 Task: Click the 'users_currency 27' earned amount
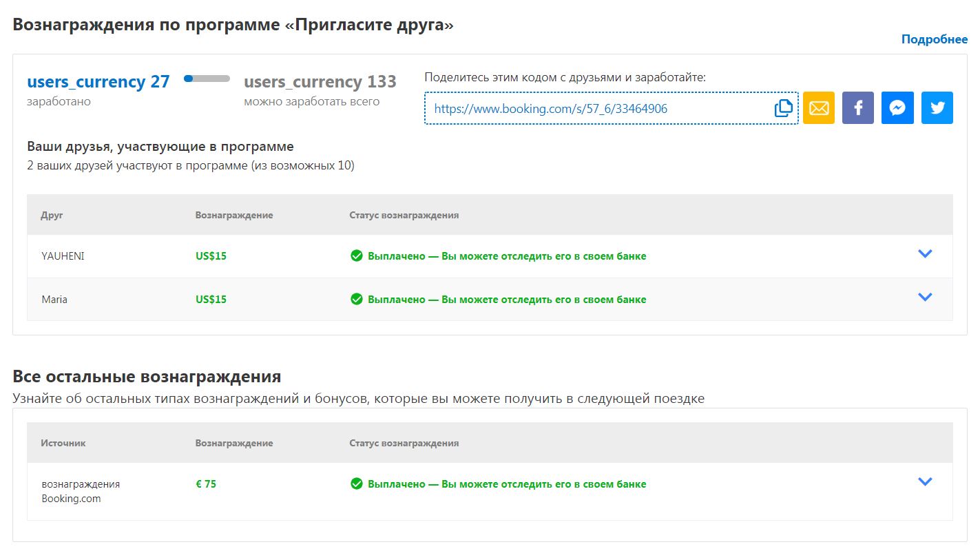(98, 82)
